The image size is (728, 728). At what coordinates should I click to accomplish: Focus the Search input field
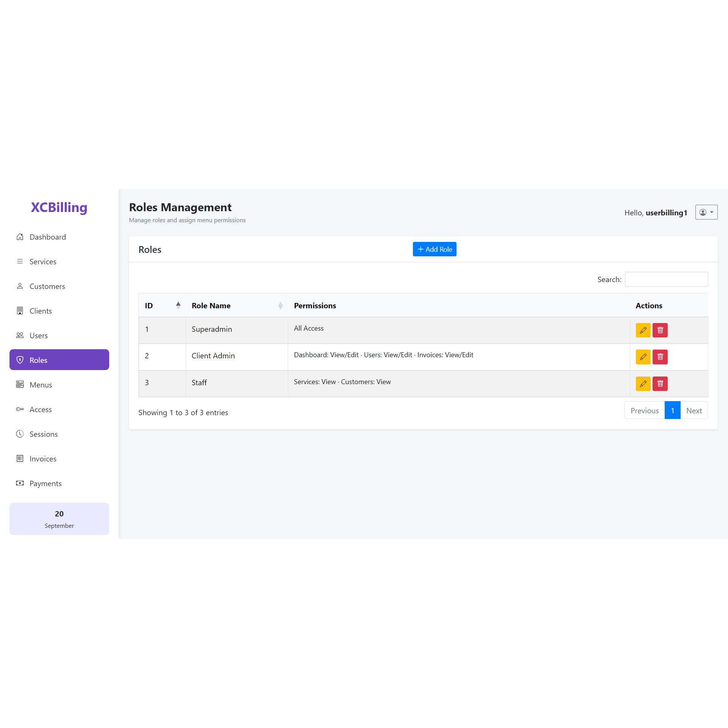click(666, 279)
